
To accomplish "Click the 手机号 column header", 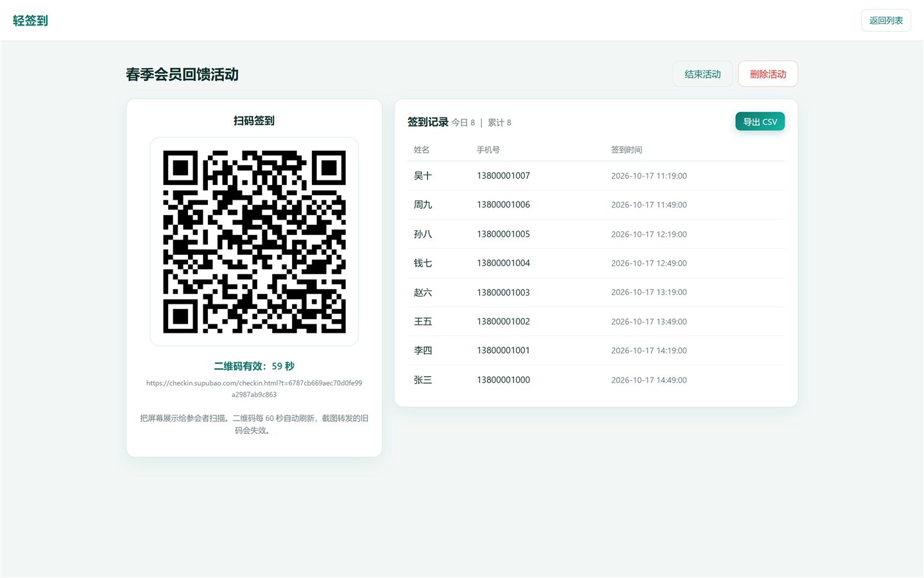I will tap(488, 150).
